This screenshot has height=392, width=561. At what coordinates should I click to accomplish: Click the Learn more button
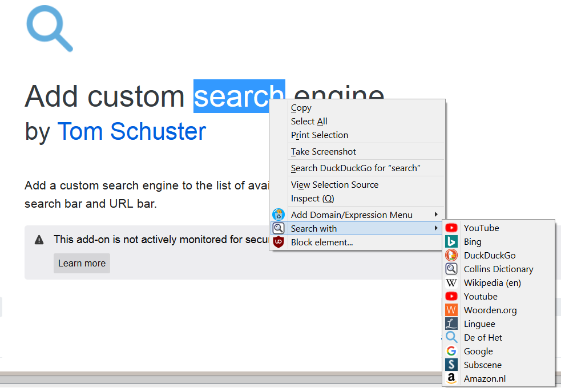82,263
